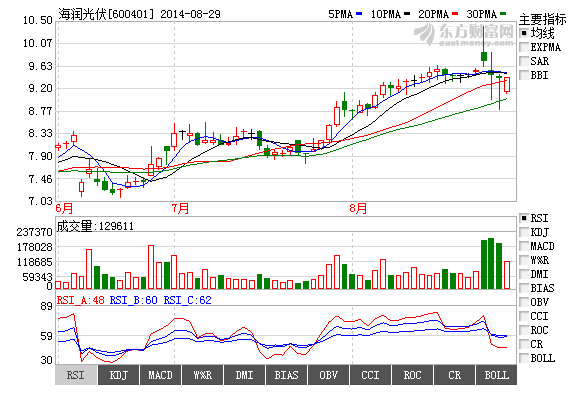Select DMI radio button in side list
Viewport: 573px width, 398px height.
pyautogui.click(x=524, y=274)
